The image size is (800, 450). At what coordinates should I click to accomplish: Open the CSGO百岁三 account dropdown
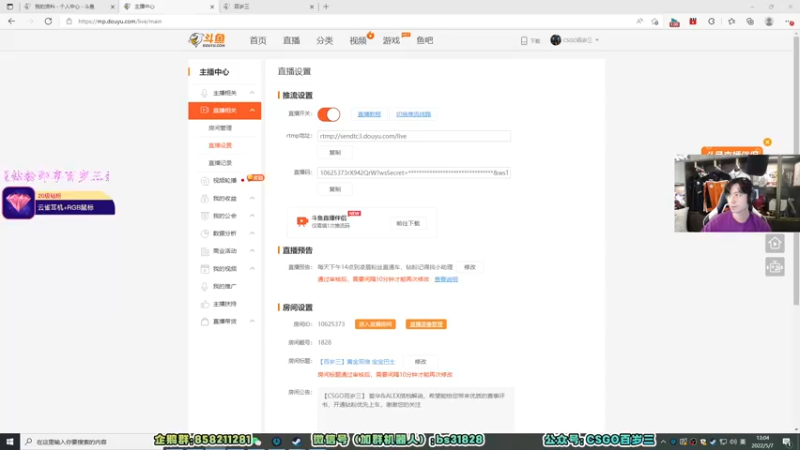point(574,40)
